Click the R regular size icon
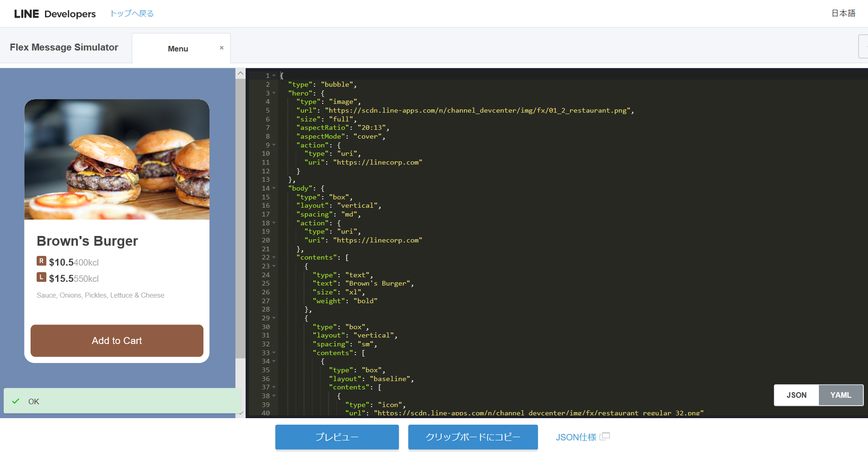868x452 pixels. pos(41,261)
